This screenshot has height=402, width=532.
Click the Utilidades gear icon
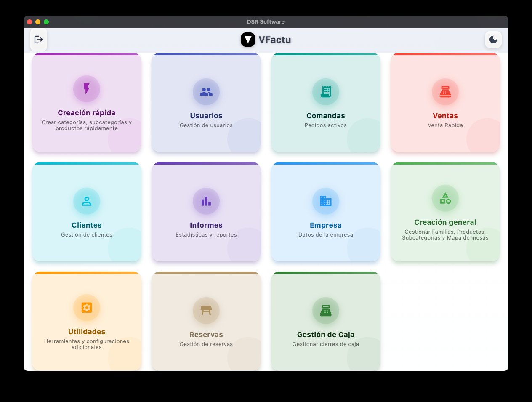point(86,307)
